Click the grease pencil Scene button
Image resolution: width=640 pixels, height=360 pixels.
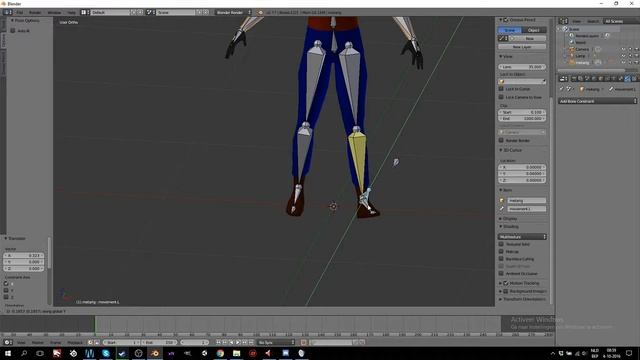(x=510, y=30)
